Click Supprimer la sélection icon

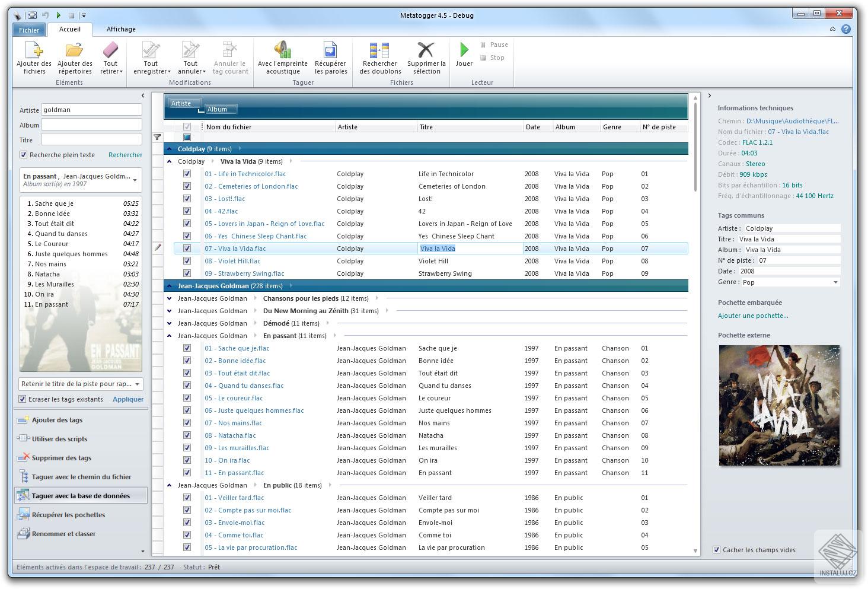[426, 50]
